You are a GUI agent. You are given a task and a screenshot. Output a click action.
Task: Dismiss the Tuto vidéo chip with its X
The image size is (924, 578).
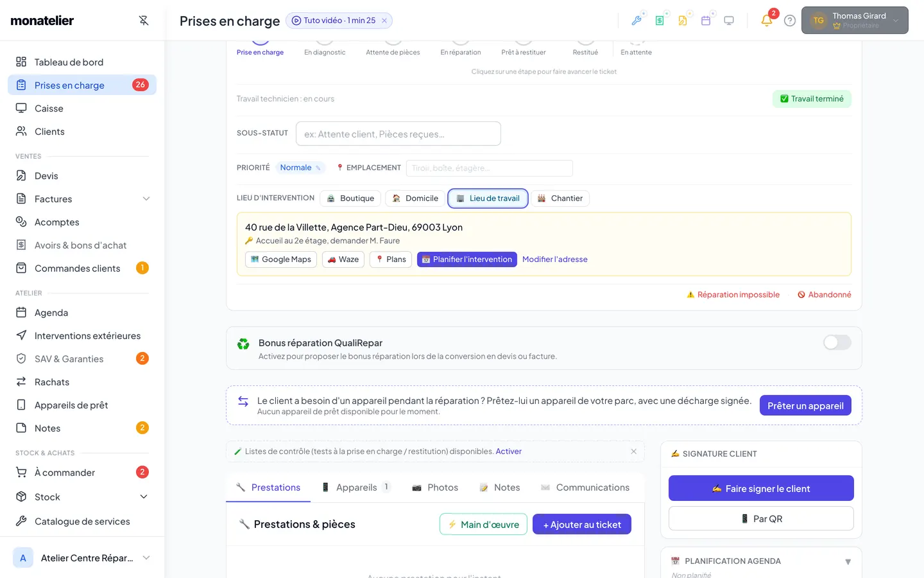point(384,21)
